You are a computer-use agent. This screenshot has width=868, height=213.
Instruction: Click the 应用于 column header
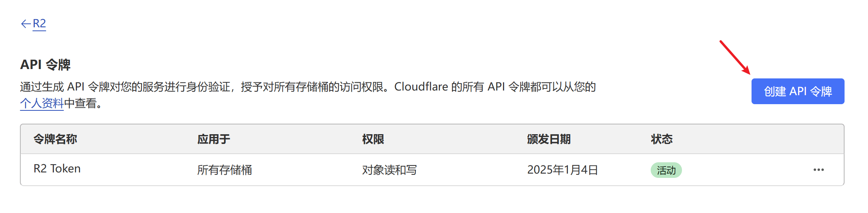214,139
